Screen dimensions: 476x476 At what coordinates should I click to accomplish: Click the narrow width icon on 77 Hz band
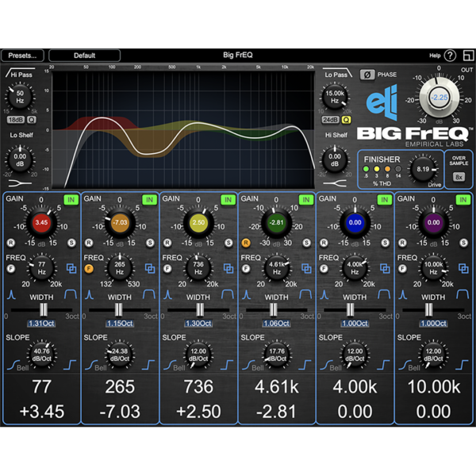pyautogui.click(x=12, y=295)
